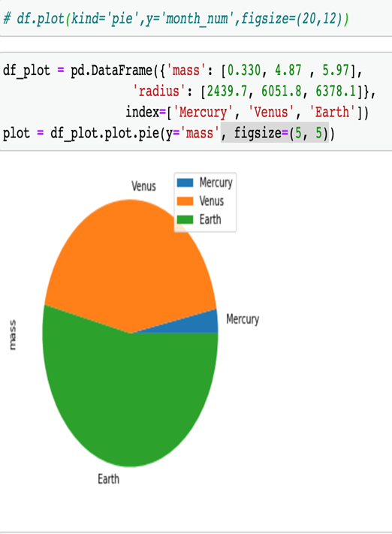Click the Earth label below the pie
Image resolution: width=392 pixels, height=534 pixels.
pyautogui.click(x=108, y=479)
